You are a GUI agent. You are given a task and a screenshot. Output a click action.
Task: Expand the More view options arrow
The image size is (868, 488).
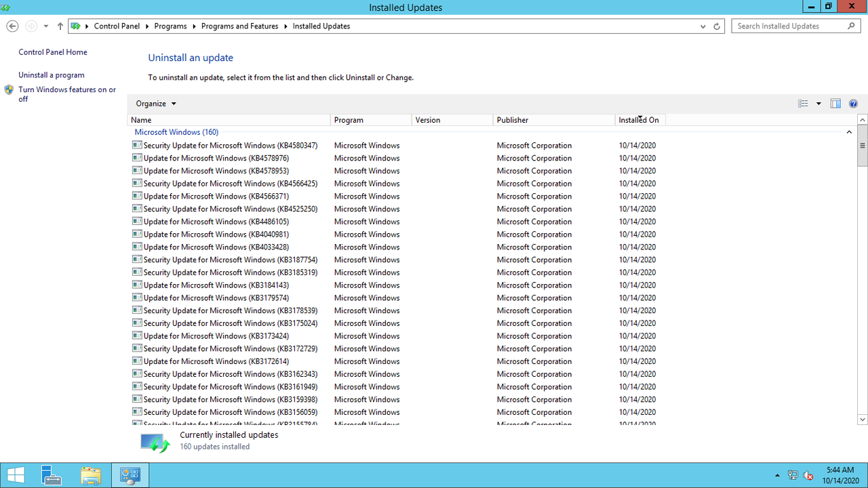coord(818,104)
